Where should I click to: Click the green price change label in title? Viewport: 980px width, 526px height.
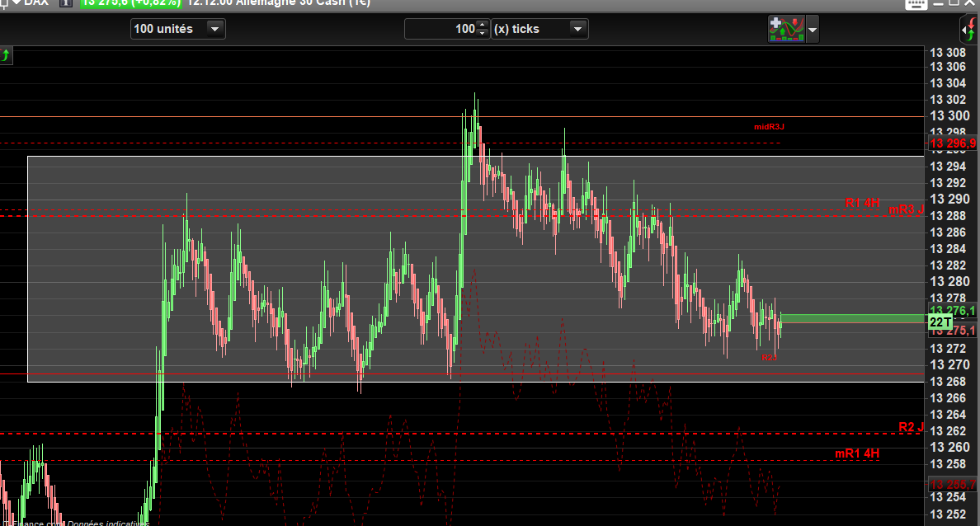click(130, 3)
